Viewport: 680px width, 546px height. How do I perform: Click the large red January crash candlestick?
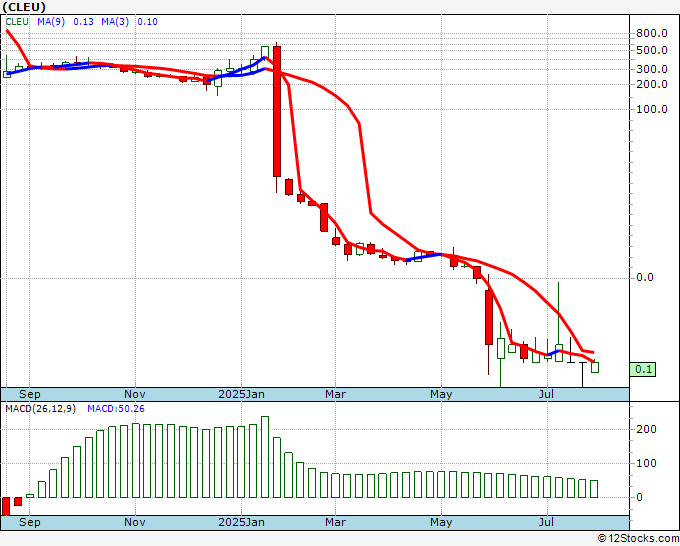(x=277, y=111)
